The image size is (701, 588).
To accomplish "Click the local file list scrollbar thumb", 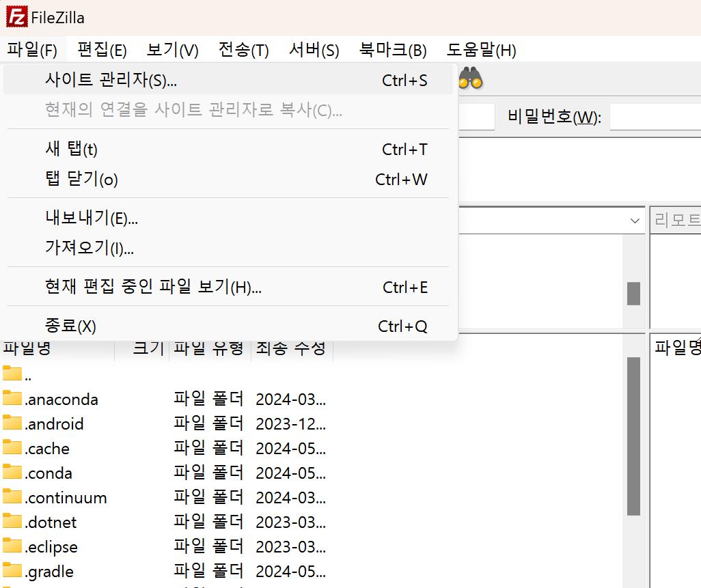I will click(x=633, y=436).
